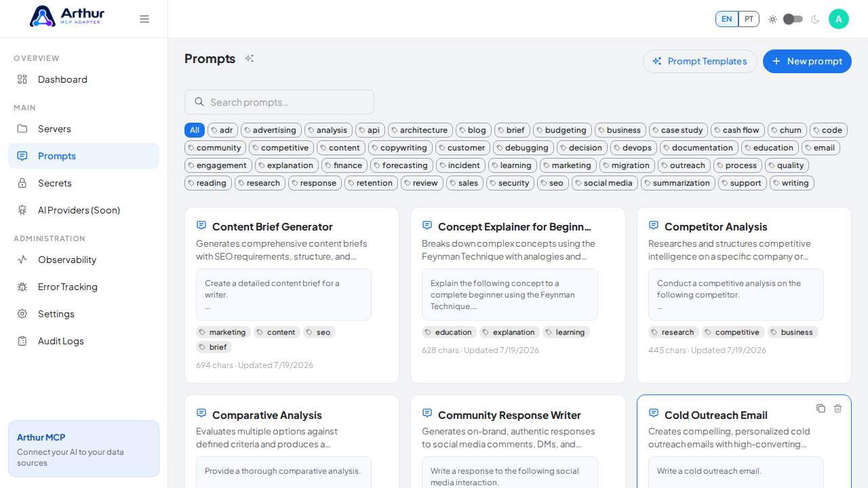868x488 pixels.
Task: Filter by the devops tag
Action: tap(633, 148)
